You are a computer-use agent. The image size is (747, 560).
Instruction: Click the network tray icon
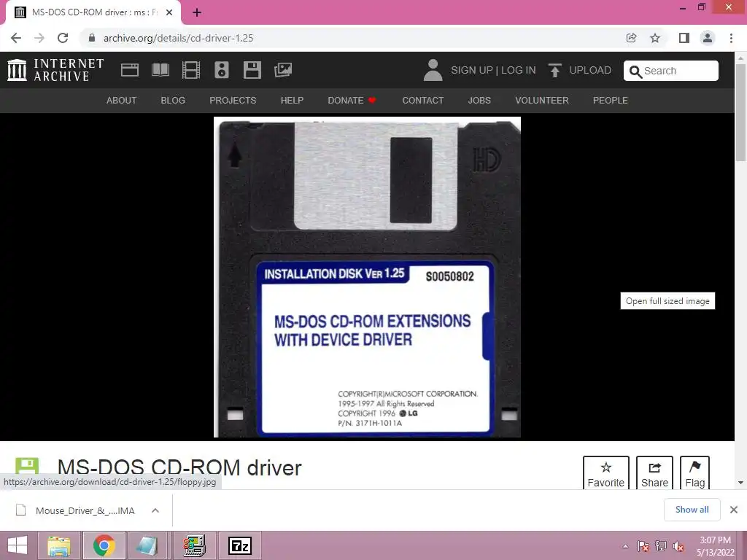[661, 546]
